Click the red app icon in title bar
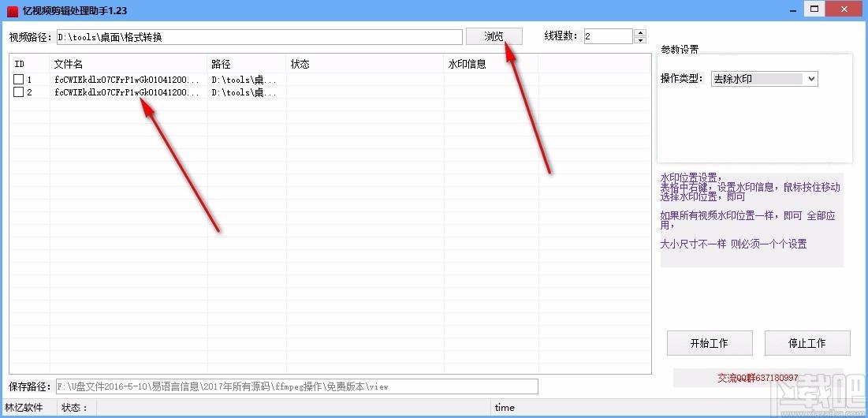 click(12, 11)
